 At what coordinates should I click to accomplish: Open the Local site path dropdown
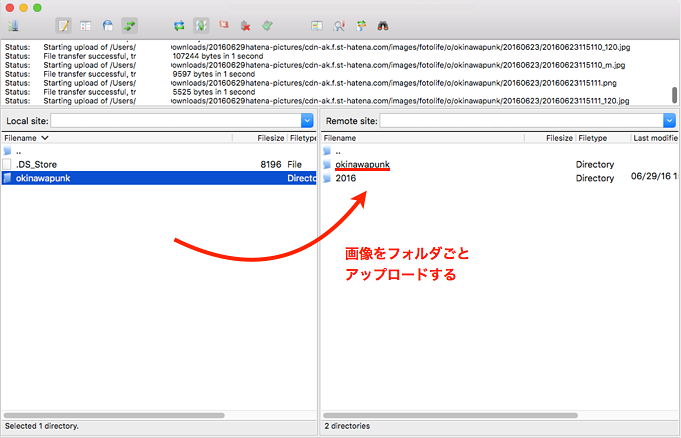307,120
